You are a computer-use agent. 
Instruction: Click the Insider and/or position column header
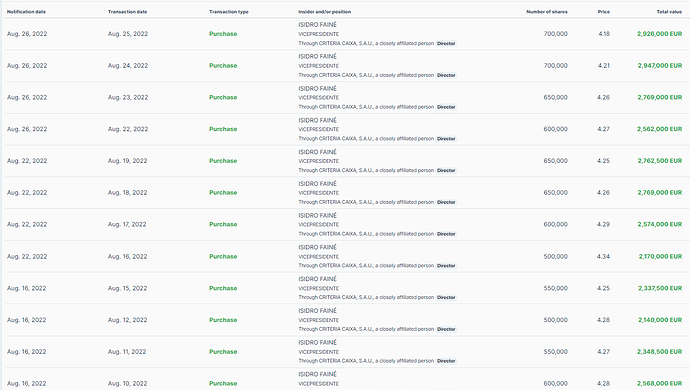point(325,12)
